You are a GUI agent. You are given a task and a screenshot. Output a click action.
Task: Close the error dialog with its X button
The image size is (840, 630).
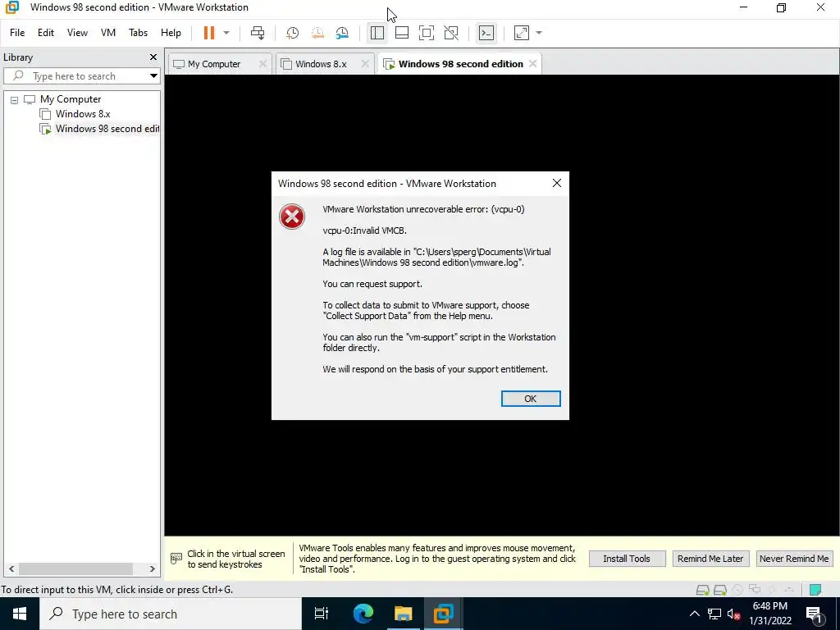[557, 183]
